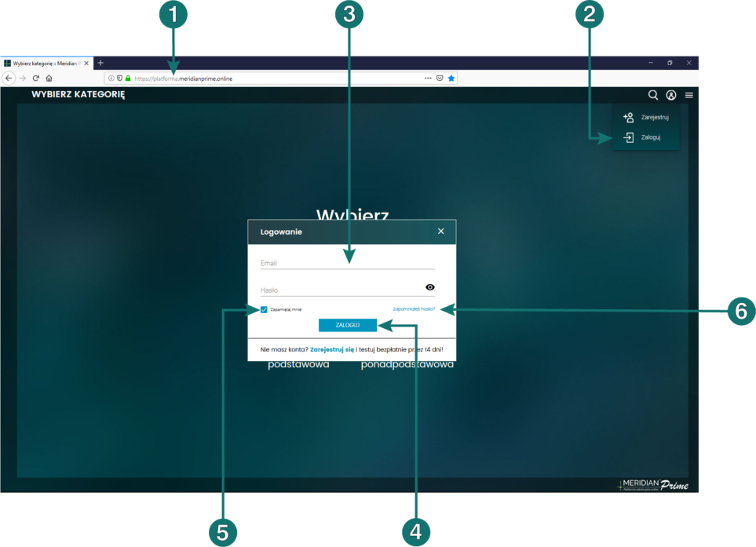Close the Wybierz kategorię browser tab
756x547 pixels.
[86, 63]
